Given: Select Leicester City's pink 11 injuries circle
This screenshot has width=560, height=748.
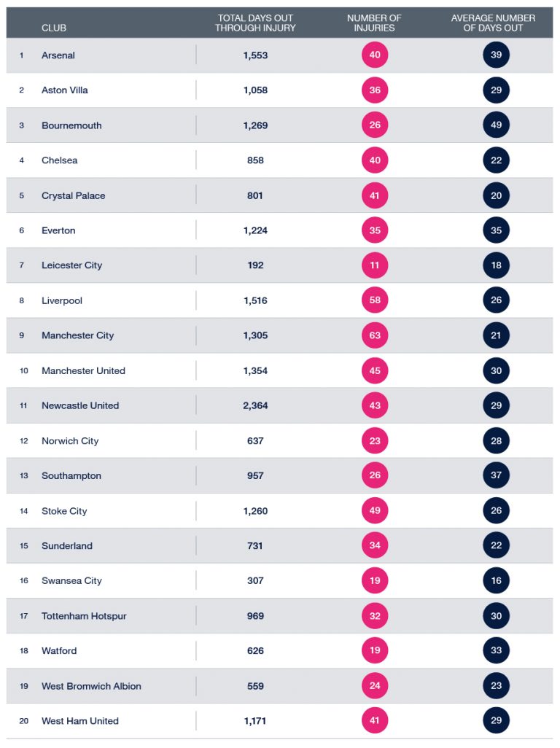Looking at the screenshot, I should (375, 265).
